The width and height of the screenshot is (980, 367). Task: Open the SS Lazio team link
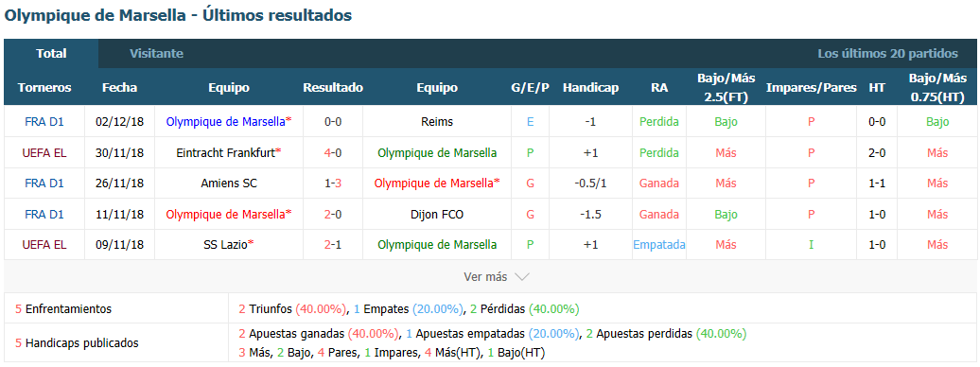point(229,244)
